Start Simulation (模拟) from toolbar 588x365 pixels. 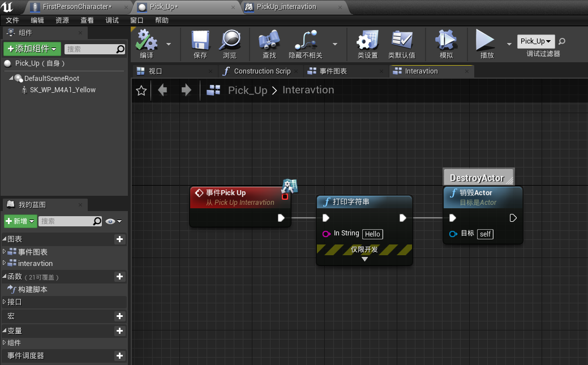[x=446, y=41]
